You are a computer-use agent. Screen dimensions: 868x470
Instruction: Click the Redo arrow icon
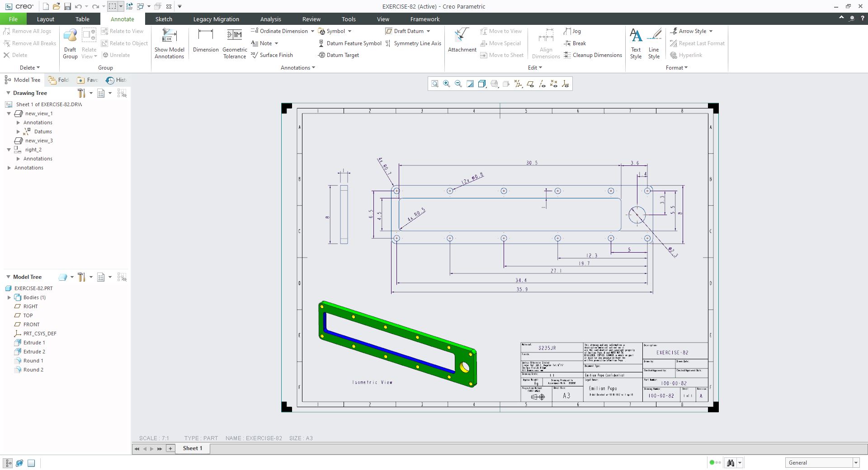coord(95,6)
